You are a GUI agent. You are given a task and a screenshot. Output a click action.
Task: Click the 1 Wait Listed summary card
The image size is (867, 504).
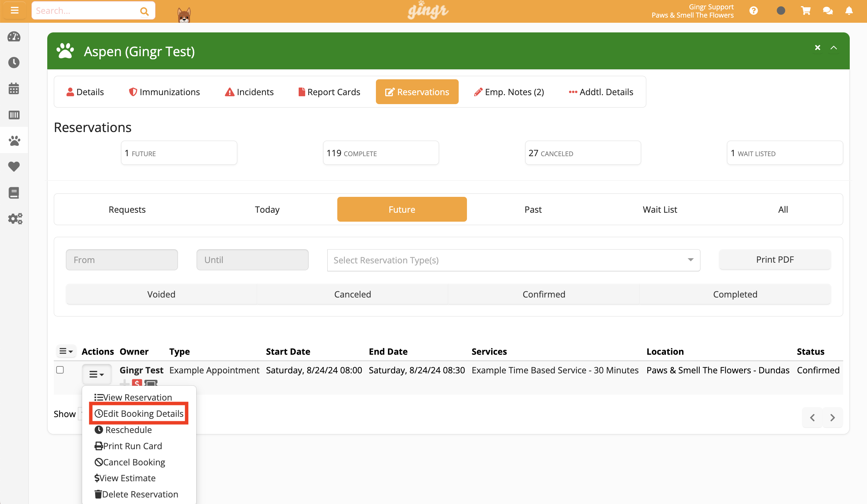(785, 153)
